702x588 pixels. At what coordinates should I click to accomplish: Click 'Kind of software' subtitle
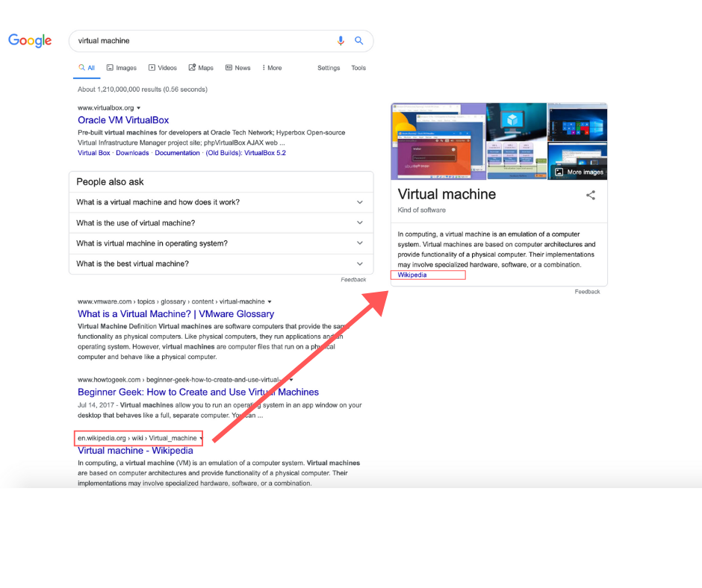421,210
